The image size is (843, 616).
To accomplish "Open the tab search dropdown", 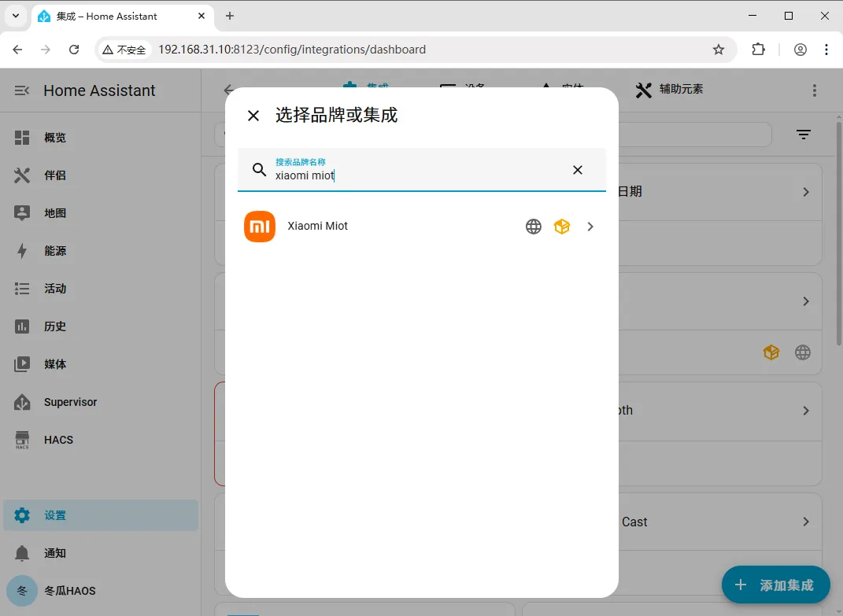I will pos(16,16).
